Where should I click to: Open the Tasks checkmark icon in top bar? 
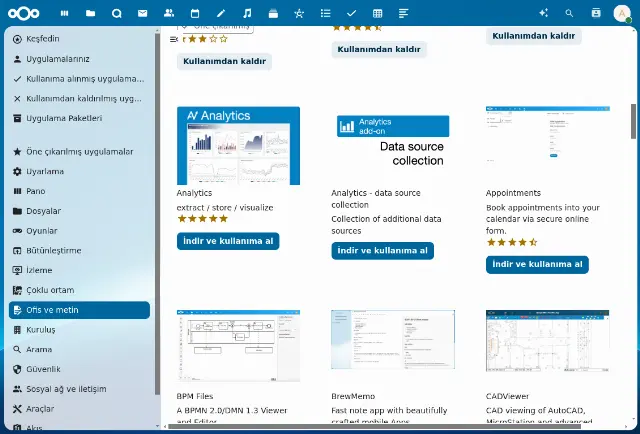pos(351,13)
